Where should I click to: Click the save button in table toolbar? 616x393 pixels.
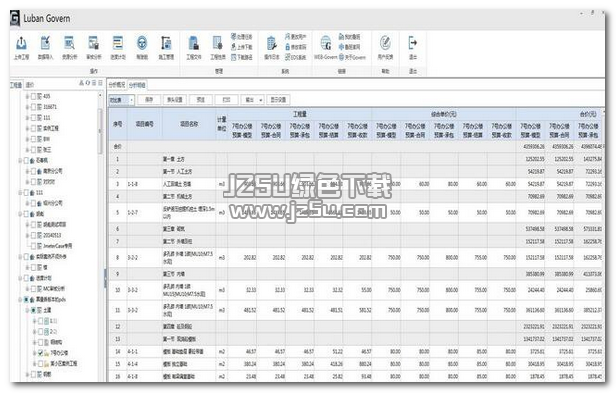149,100
